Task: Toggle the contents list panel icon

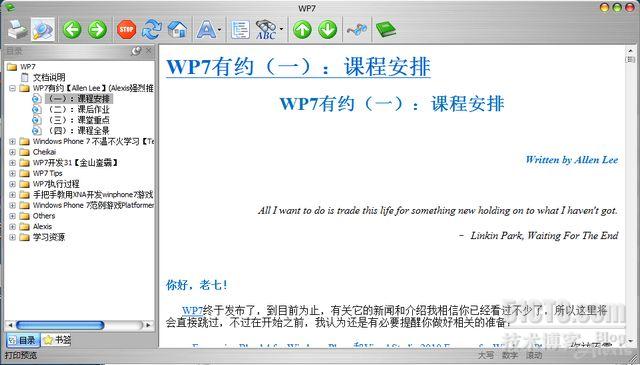Action: tap(240, 30)
